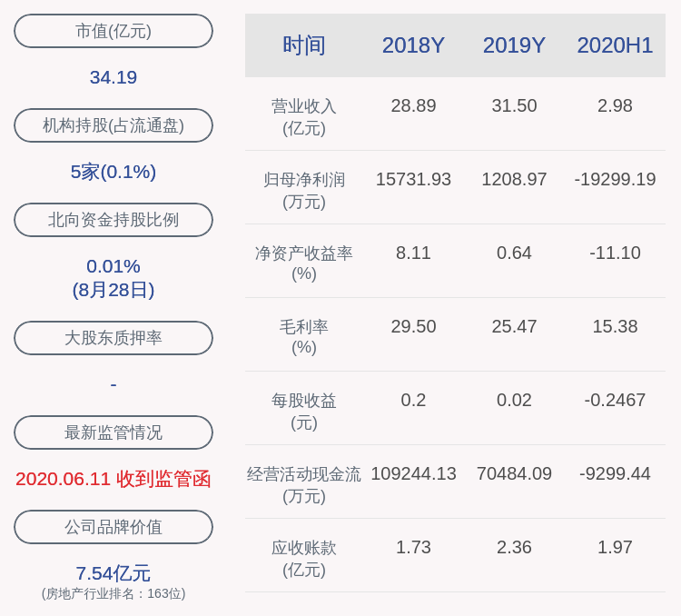Image resolution: width=681 pixels, height=616 pixels.
Task: Click the 时间 column header
Action: coord(304,45)
